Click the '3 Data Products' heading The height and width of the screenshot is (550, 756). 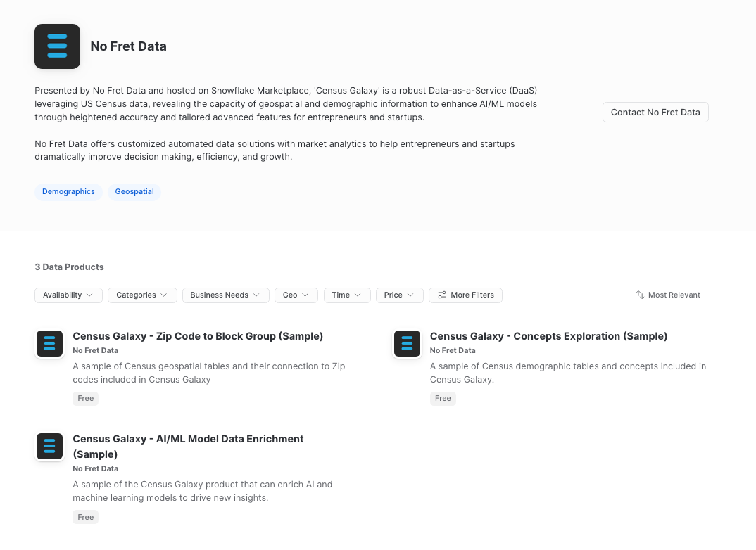[70, 267]
